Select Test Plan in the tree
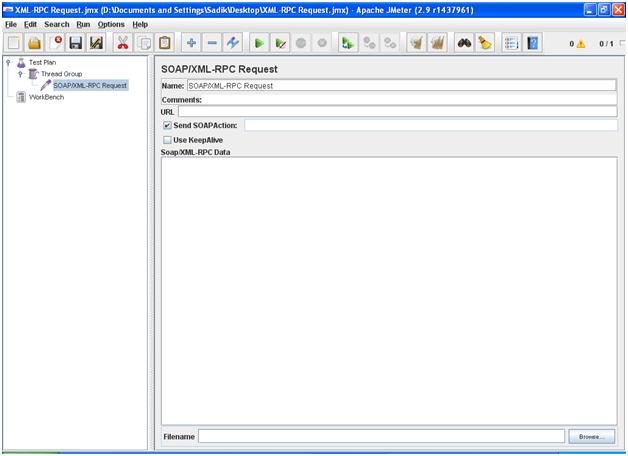Viewport: 628px width, 456px height. [42, 62]
